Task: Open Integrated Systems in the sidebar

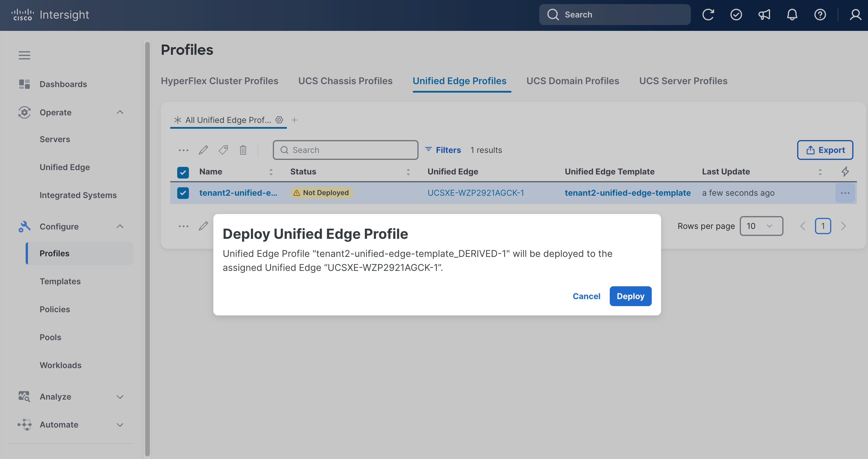Action: (x=78, y=195)
